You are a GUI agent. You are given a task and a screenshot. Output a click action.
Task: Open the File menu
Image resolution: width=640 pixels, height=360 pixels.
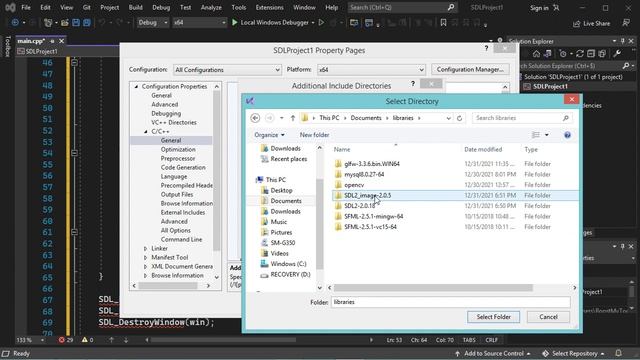[x=26, y=7]
